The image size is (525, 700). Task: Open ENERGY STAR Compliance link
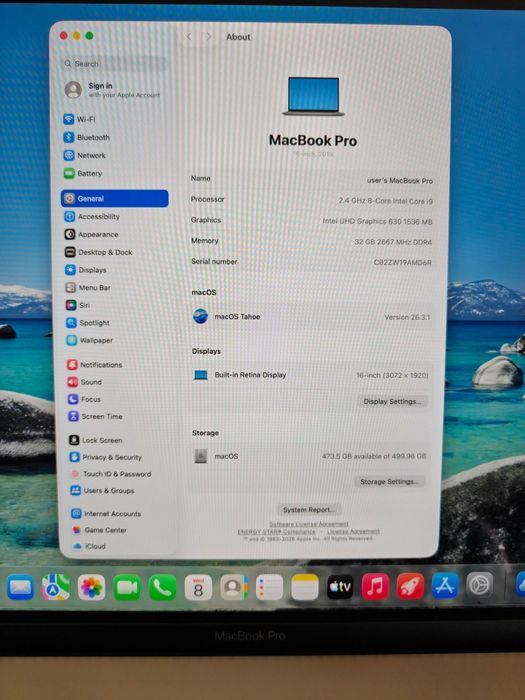[276, 532]
